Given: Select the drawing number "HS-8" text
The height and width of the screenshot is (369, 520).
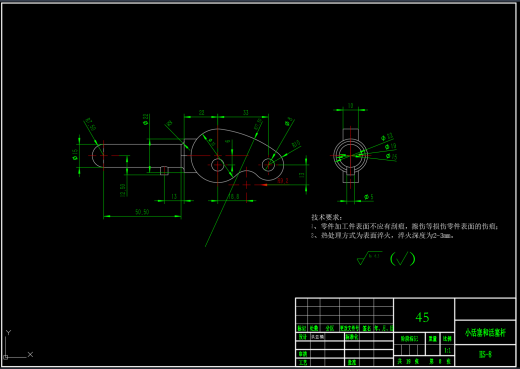Looking at the screenshot, I should tap(485, 354).
